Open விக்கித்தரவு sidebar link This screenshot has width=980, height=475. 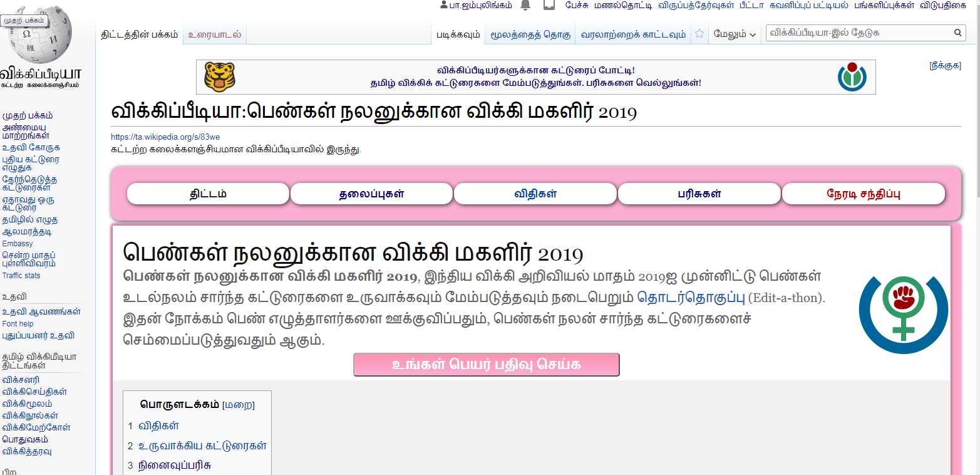(x=27, y=451)
